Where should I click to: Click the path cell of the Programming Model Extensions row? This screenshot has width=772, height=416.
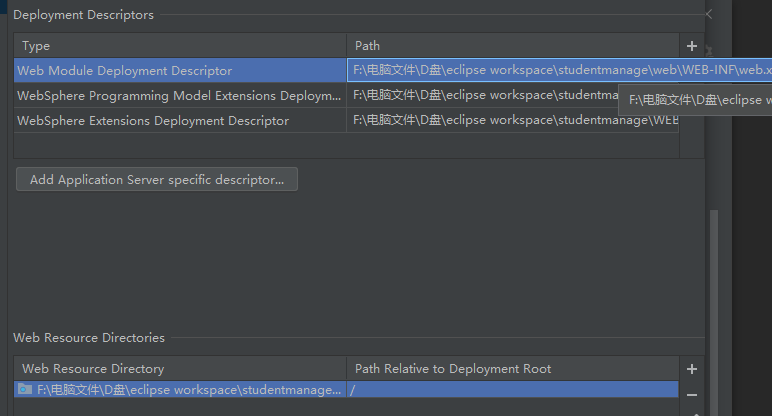point(480,96)
